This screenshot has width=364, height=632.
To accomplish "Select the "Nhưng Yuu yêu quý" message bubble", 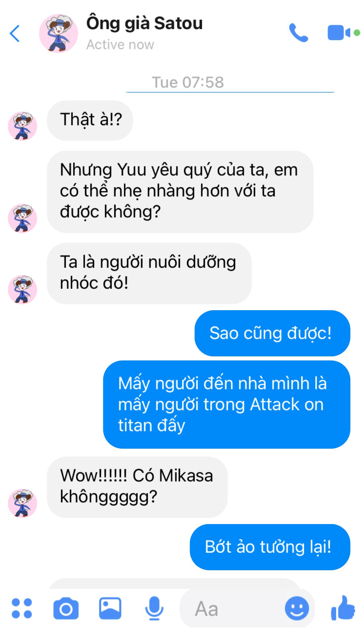I will pos(180,192).
